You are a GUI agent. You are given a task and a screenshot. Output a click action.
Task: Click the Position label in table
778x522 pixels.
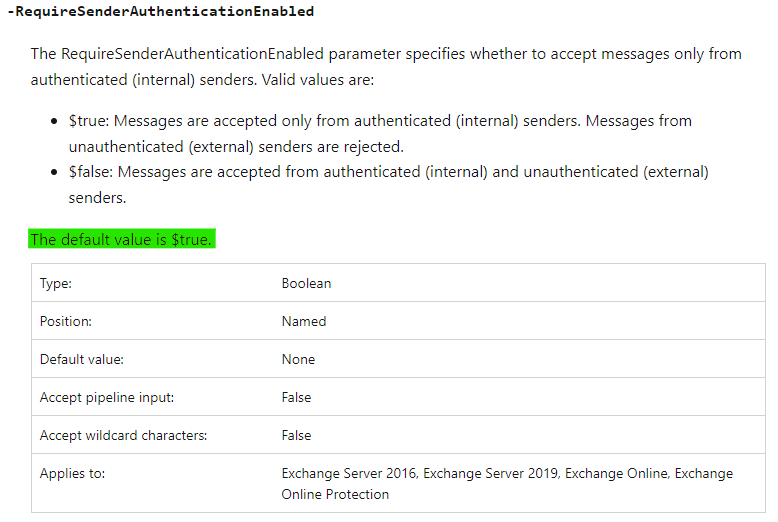[x=65, y=322]
